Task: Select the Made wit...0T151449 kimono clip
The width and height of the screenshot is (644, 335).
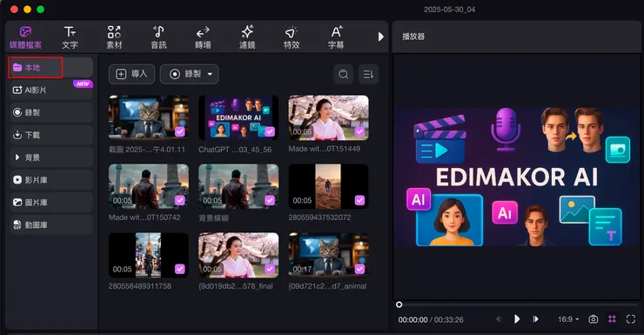Action: click(329, 117)
